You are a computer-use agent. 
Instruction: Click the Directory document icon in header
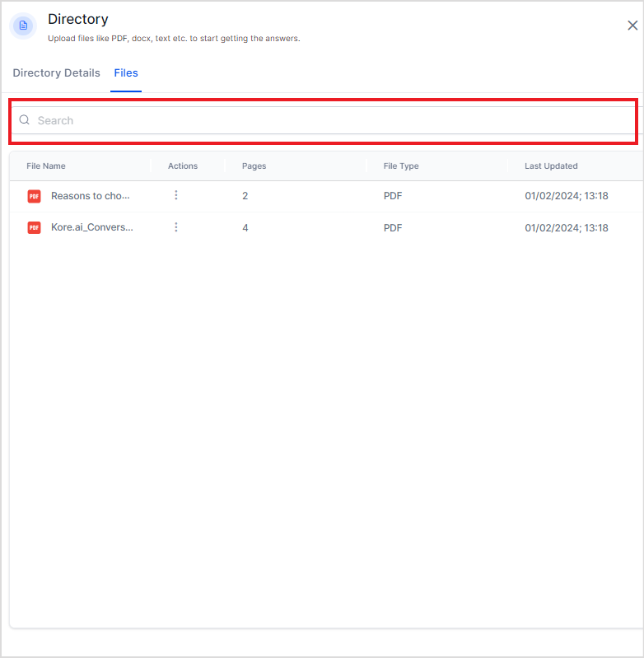click(23, 26)
